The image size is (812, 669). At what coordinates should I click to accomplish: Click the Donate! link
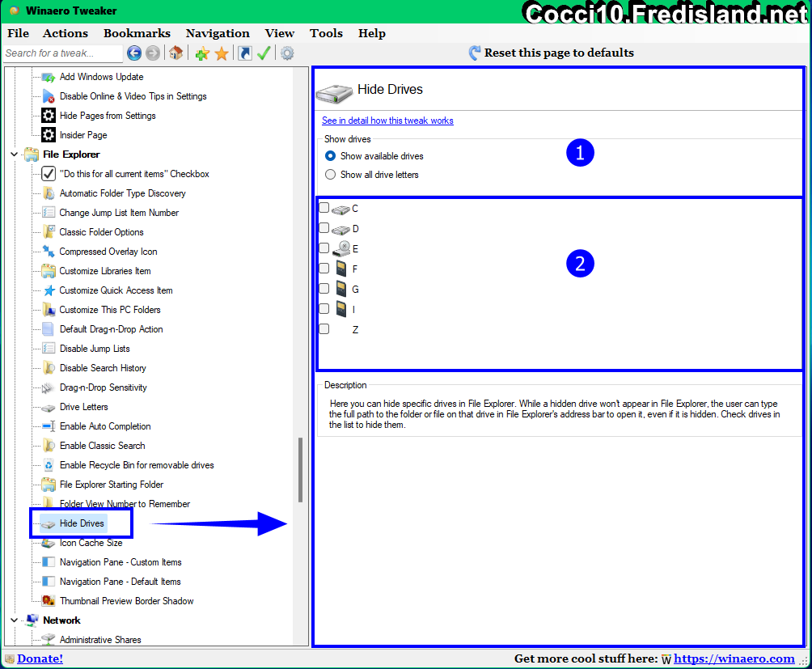pos(40,658)
